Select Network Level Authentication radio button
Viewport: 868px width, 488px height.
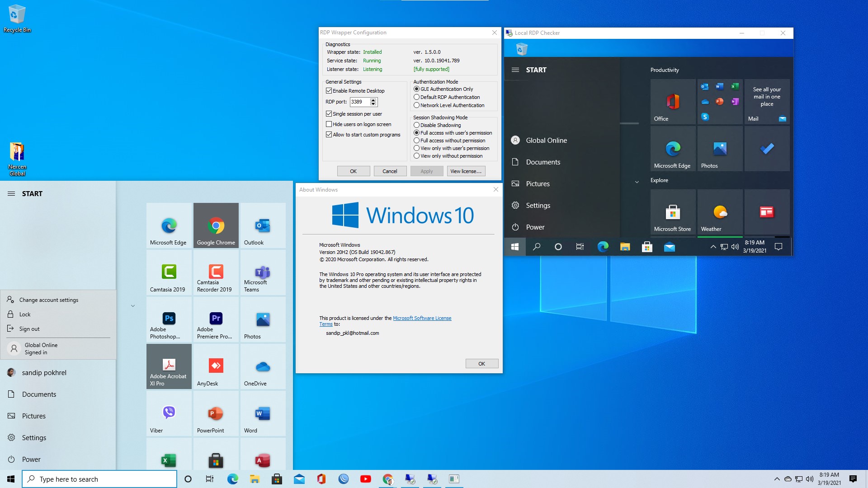416,105
